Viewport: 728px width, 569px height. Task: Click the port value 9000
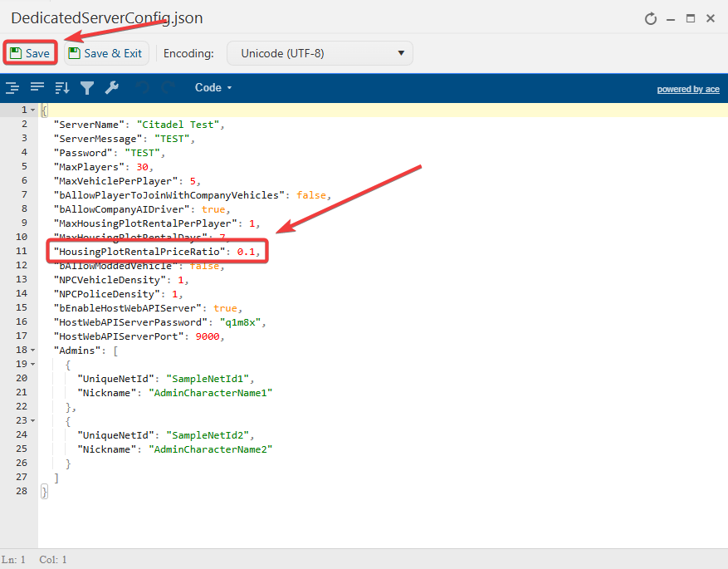click(208, 336)
